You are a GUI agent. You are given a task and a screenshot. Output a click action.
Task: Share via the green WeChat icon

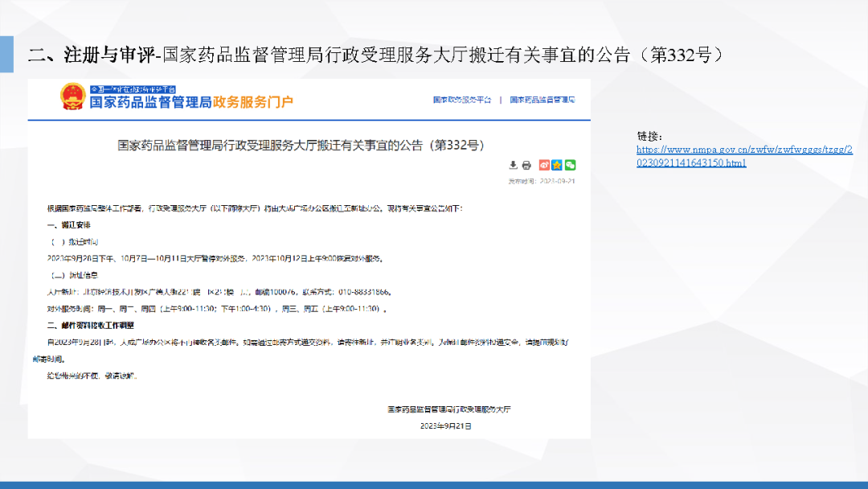tap(570, 165)
